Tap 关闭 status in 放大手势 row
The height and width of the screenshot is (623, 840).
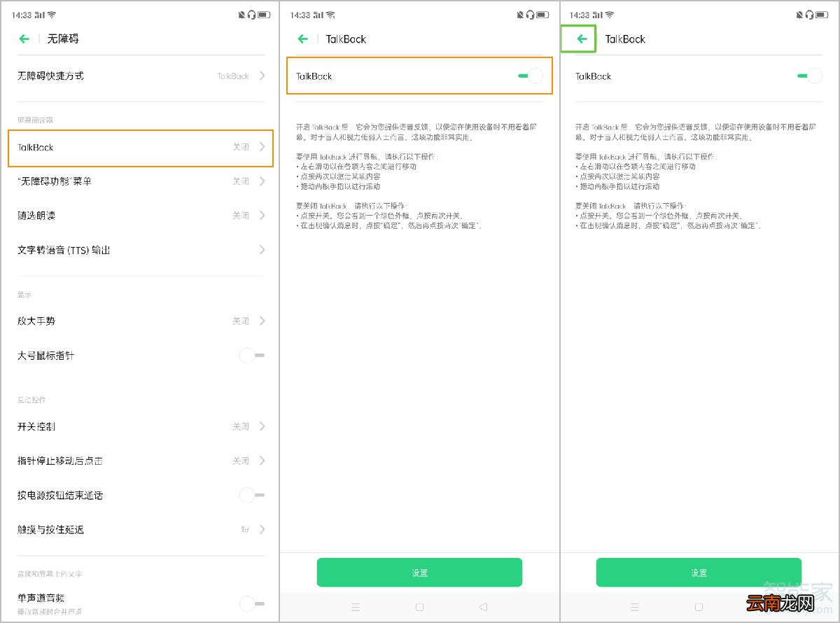click(x=241, y=321)
